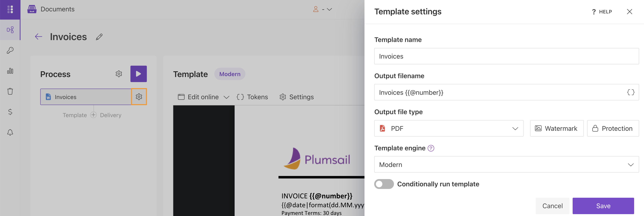Viewport: 644px width, 216px height.
Task: Edit process name with pencil icon
Action: pos(99,37)
